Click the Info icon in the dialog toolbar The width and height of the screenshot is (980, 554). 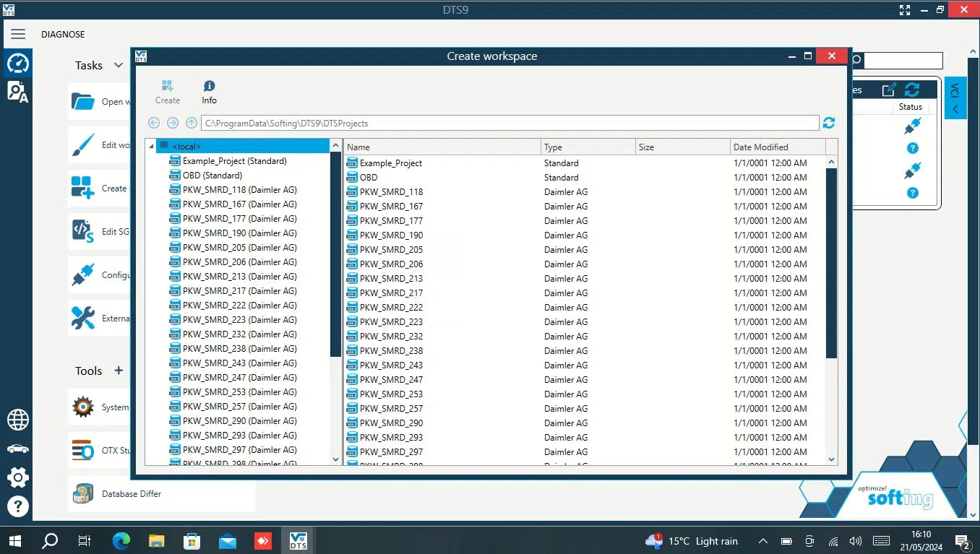pos(209,92)
